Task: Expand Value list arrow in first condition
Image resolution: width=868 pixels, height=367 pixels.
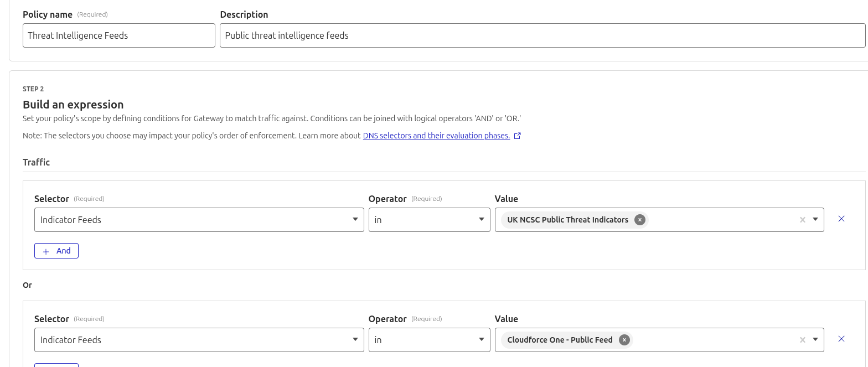Action: (x=815, y=220)
